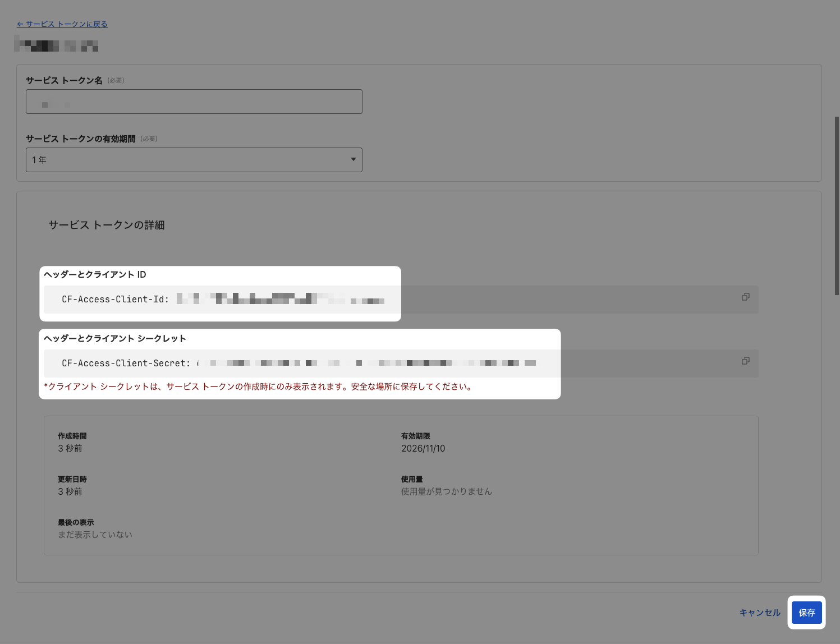Screen dimensions: 840x644
Task: Click the キャンセル link
Action: point(760,613)
